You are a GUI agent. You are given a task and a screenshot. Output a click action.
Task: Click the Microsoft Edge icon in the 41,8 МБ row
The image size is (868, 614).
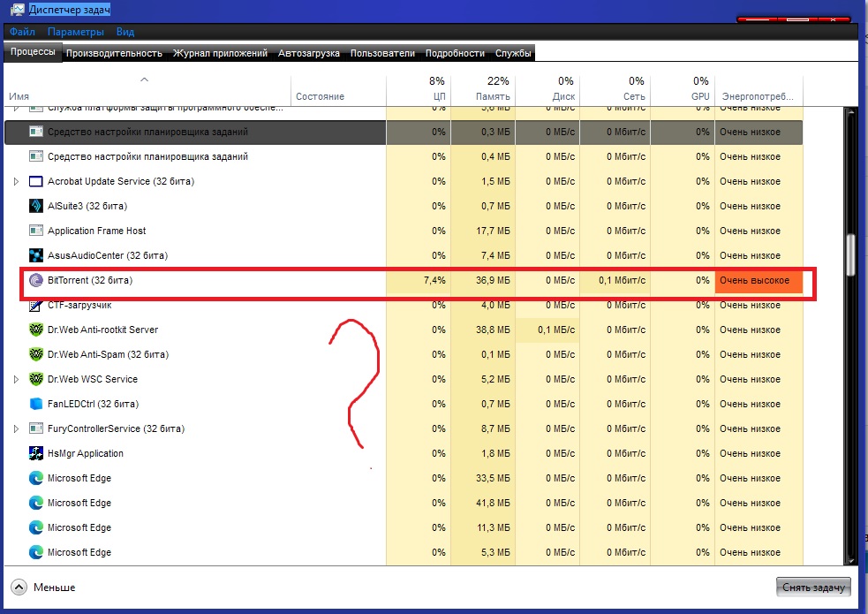(x=36, y=503)
